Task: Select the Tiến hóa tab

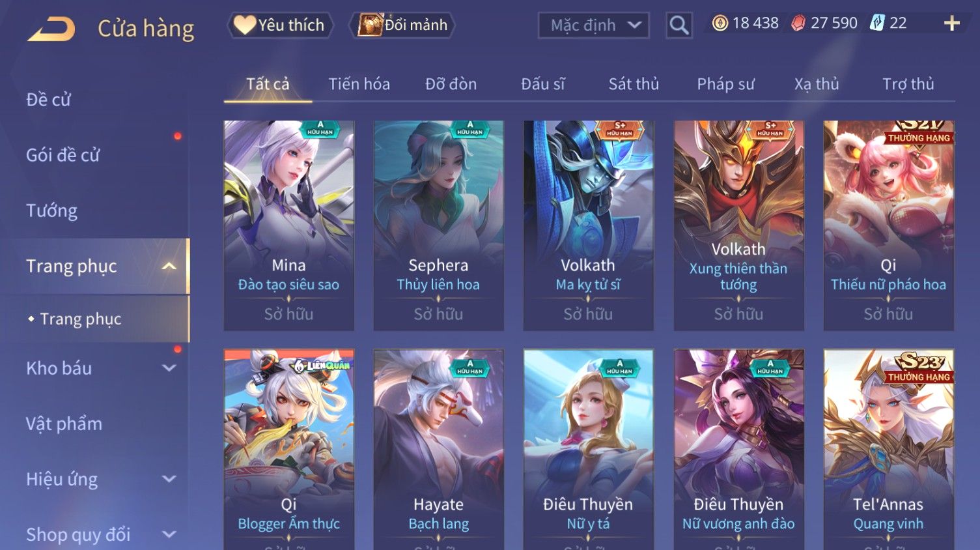Action: tap(359, 84)
